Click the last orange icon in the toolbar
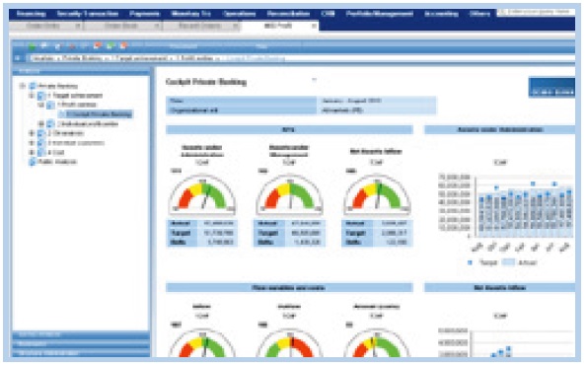The image size is (588, 367). tap(123, 46)
